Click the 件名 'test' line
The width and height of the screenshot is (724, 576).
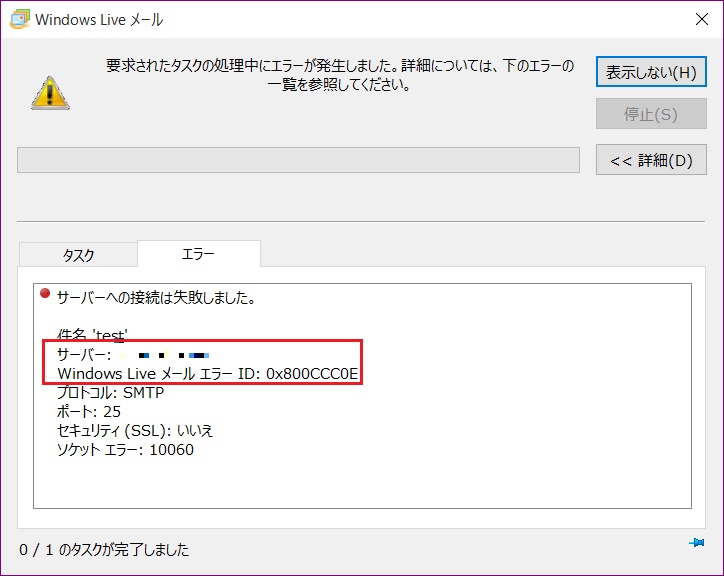pyautogui.click(x=92, y=334)
